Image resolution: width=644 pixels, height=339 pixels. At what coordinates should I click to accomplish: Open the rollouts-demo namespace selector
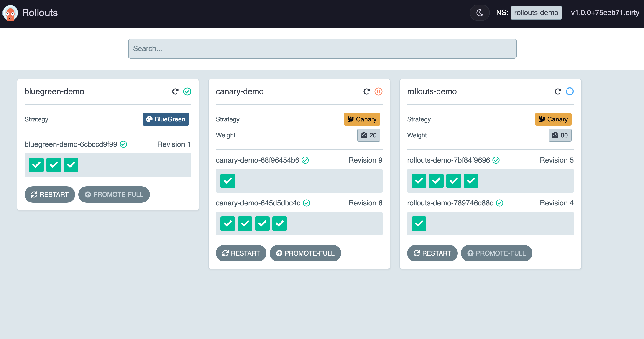pyautogui.click(x=536, y=13)
